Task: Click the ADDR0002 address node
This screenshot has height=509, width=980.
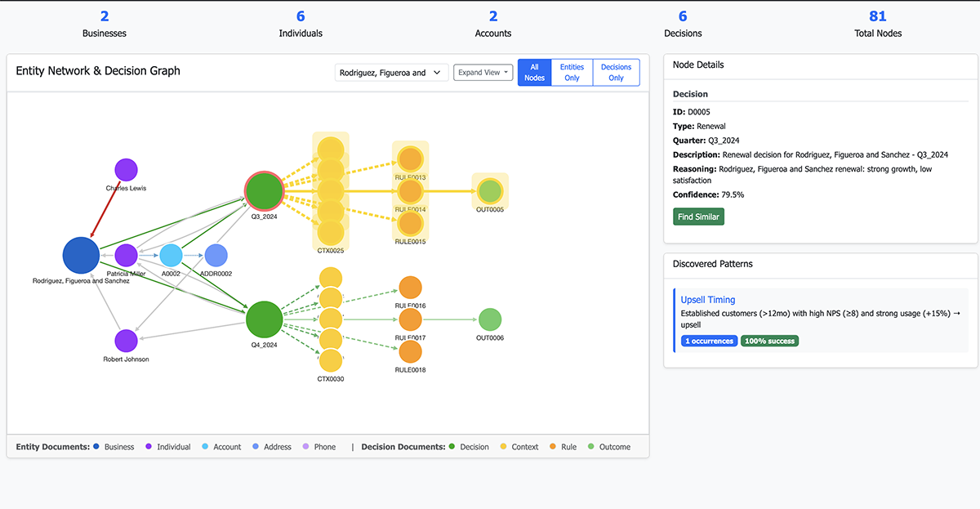Action: point(216,256)
